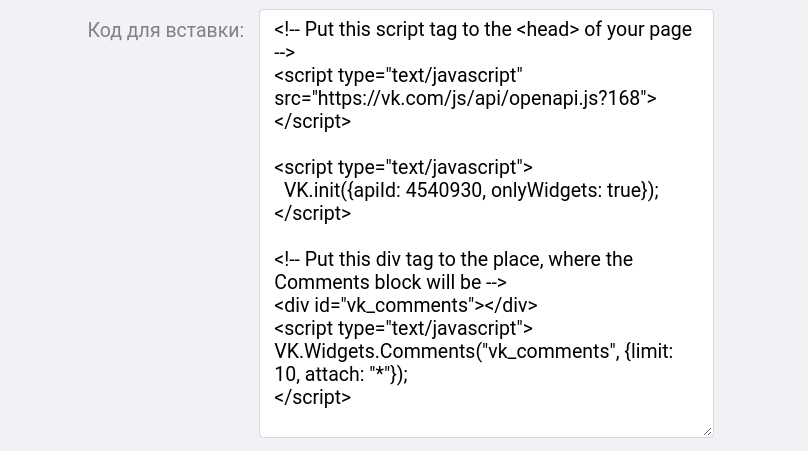Click the "Put this div tag" comment line

click(453, 259)
